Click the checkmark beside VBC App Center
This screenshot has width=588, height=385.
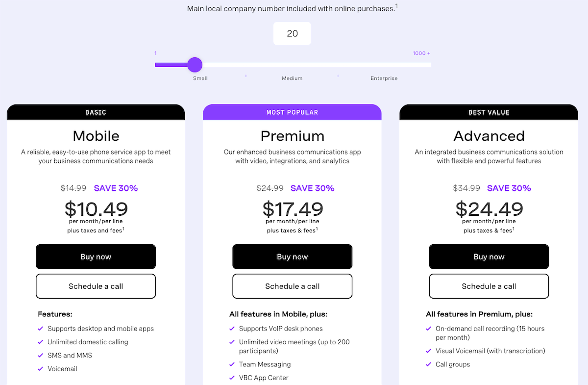click(232, 378)
